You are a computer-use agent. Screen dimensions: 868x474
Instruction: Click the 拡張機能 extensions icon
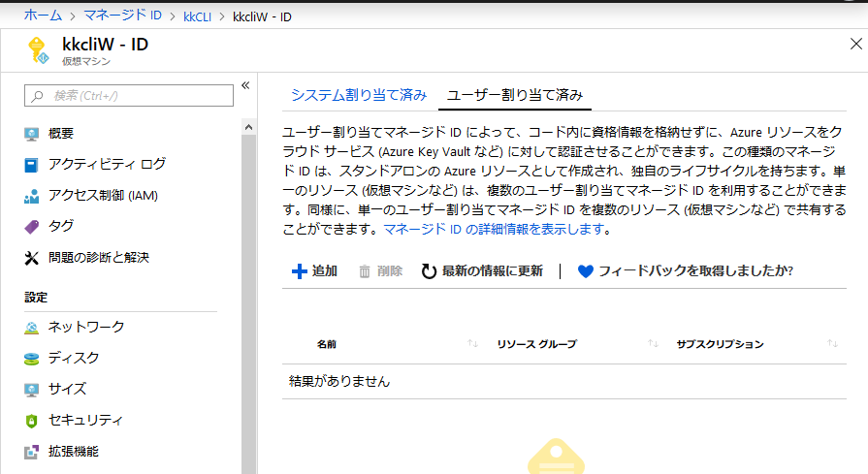(x=32, y=452)
